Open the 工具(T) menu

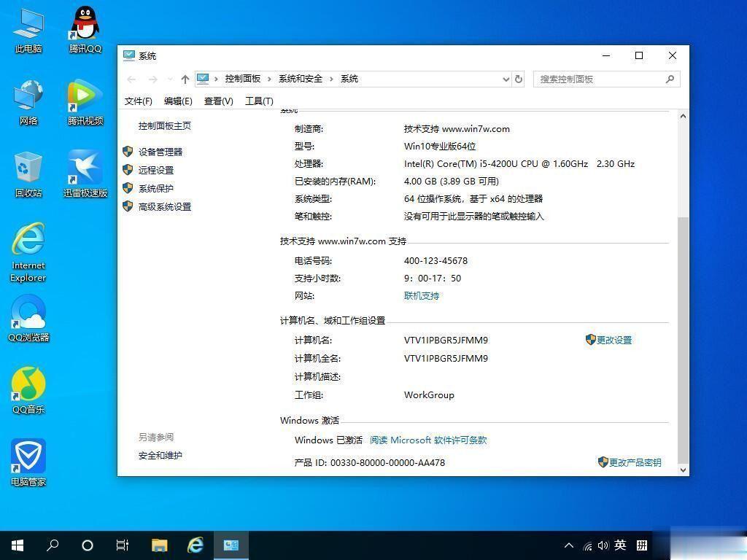[259, 101]
